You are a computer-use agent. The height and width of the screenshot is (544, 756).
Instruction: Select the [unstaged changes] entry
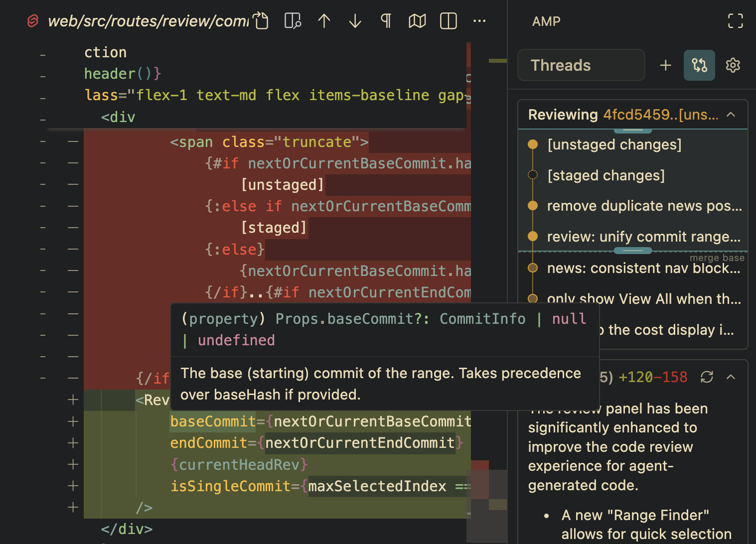pyautogui.click(x=614, y=144)
